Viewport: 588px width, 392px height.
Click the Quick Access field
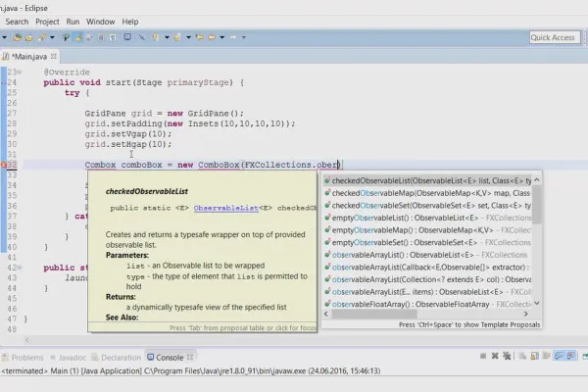tap(555, 37)
